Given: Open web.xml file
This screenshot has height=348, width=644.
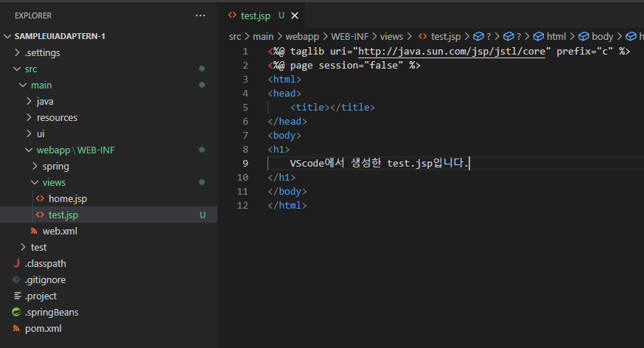Looking at the screenshot, I should click(x=108, y=231).
